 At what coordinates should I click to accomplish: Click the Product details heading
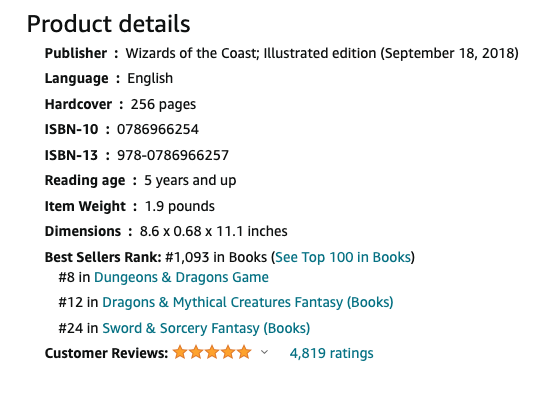coord(108,24)
